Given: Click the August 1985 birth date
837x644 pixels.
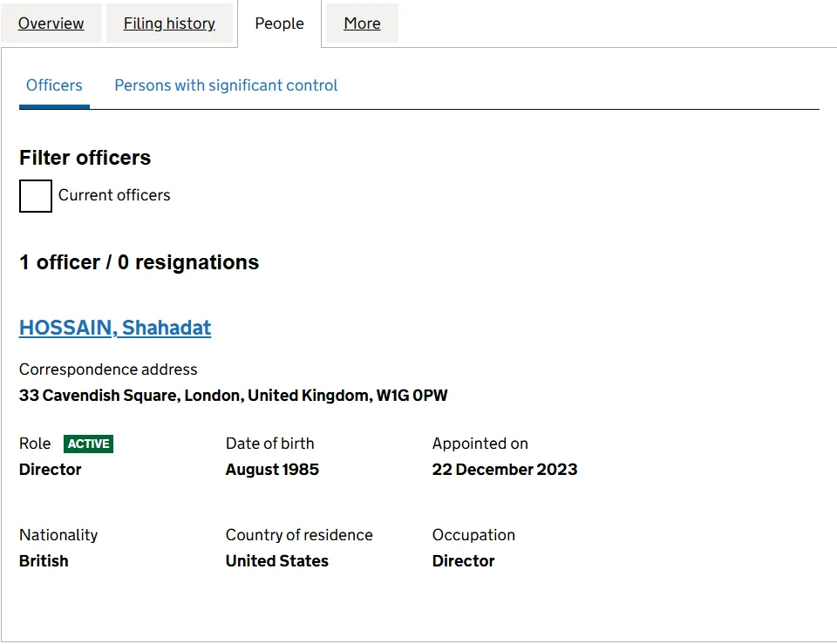Looking at the screenshot, I should 272,470.
